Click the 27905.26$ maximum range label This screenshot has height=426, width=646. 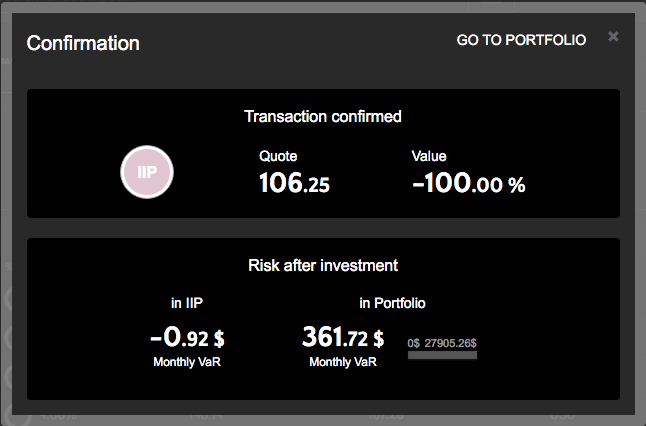point(451,342)
